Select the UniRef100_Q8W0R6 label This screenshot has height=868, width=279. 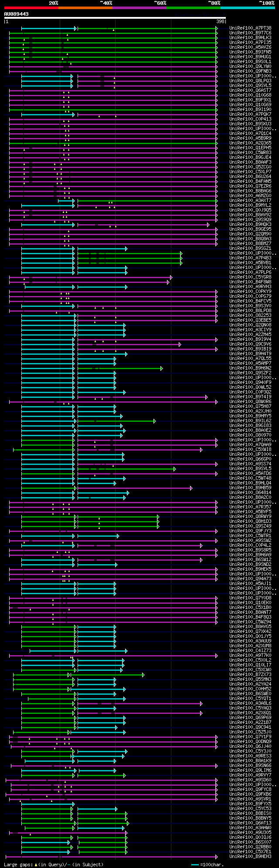click(x=250, y=401)
